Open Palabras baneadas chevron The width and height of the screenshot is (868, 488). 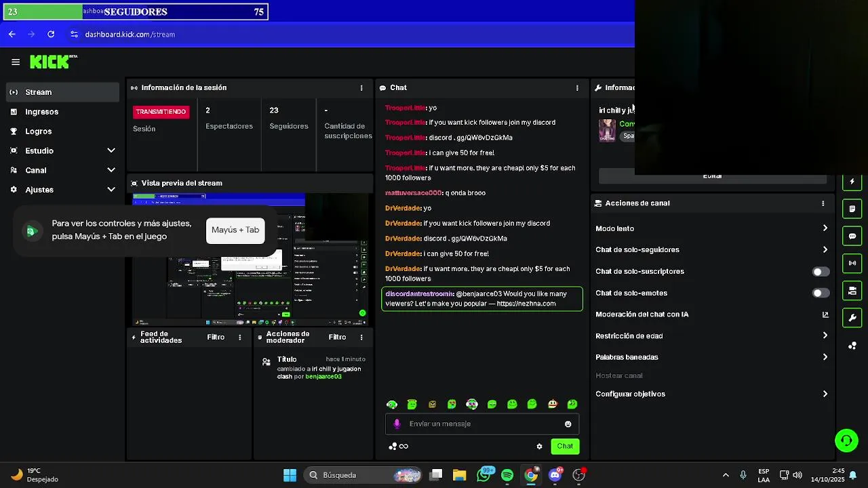pos(825,357)
